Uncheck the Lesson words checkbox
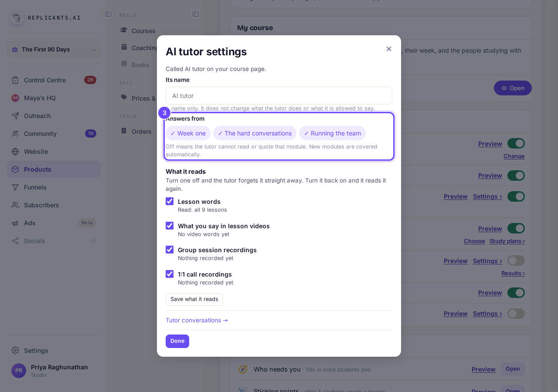Viewport: 558px width, 392px height. point(170,201)
